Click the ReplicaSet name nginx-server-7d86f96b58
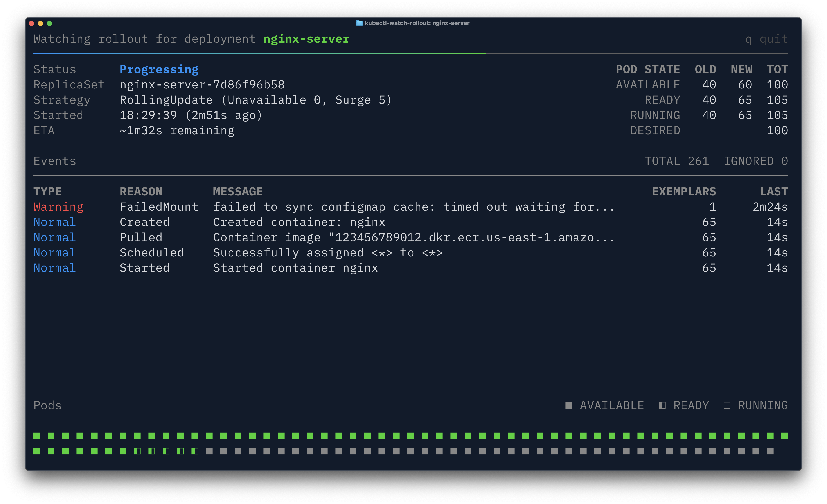 202,84
